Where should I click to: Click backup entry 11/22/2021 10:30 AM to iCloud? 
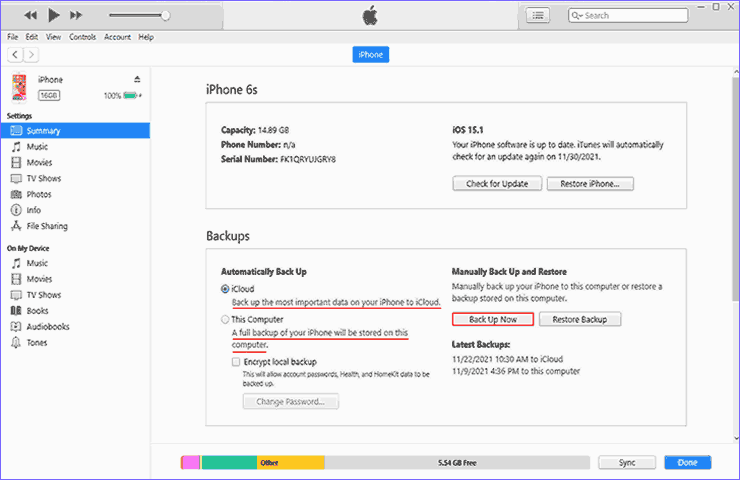(507, 359)
